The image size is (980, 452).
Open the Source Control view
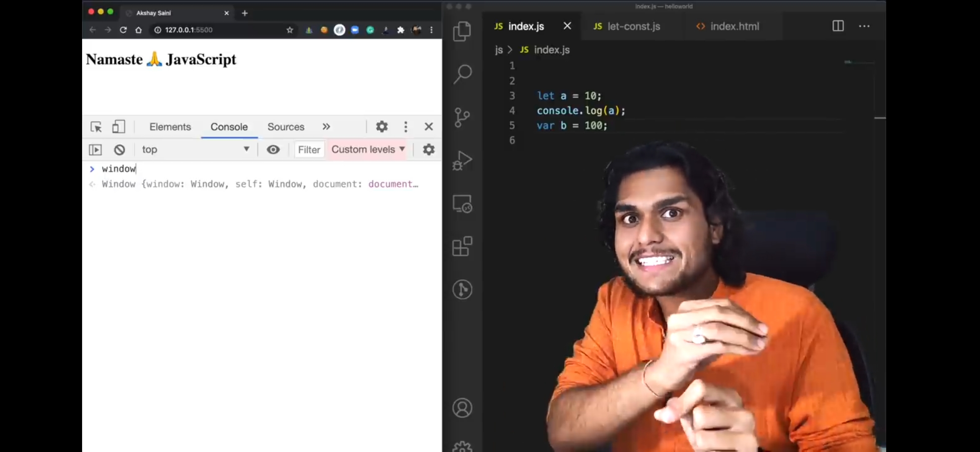click(462, 118)
